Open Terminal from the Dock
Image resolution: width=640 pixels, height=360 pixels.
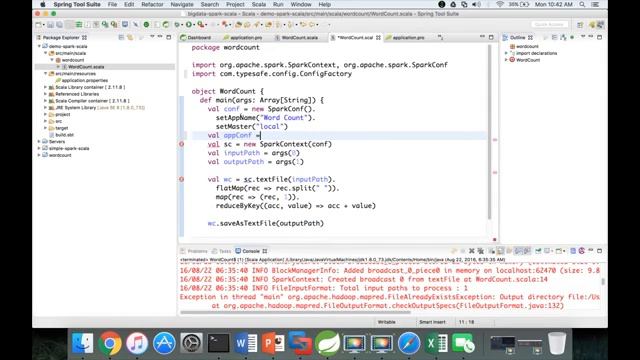coord(218,343)
